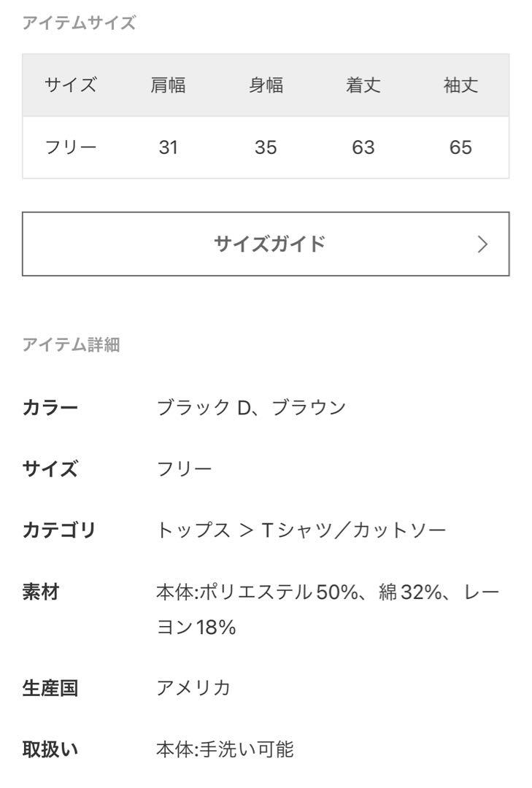This screenshot has height=788, width=532.
Task: Click the 着丈 value 63
Action: (x=363, y=147)
